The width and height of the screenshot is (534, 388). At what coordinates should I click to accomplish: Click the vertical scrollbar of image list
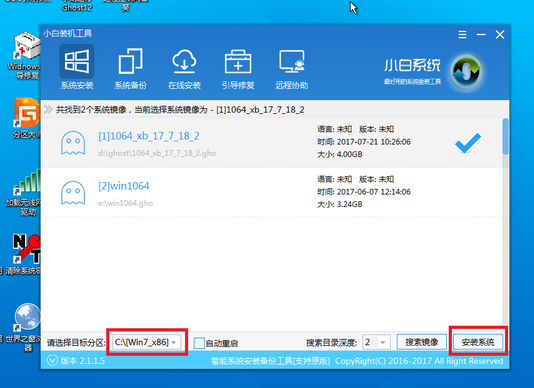[x=505, y=136]
